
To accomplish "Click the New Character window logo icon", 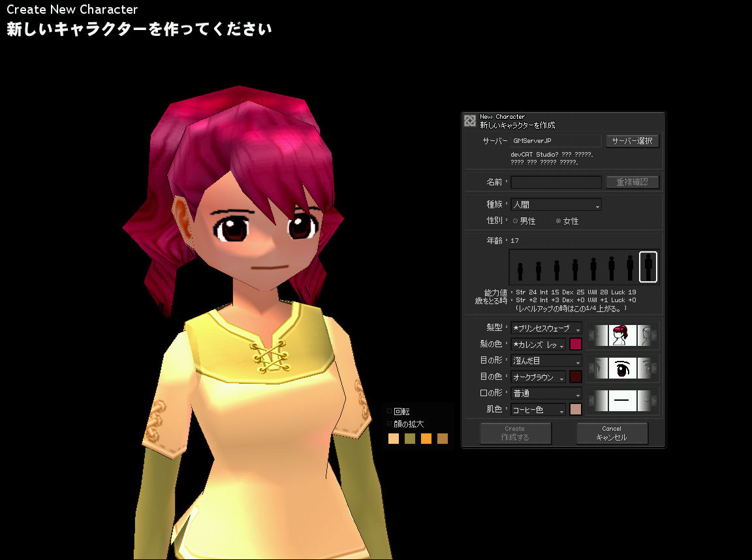I will (x=470, y=121).
